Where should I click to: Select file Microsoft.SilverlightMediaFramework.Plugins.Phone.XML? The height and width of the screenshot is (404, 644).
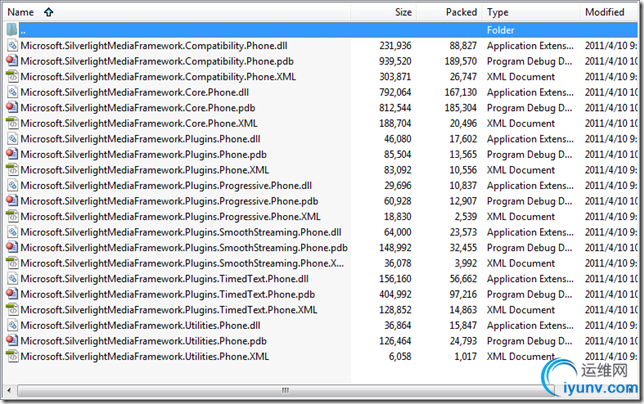coord(145,170)
